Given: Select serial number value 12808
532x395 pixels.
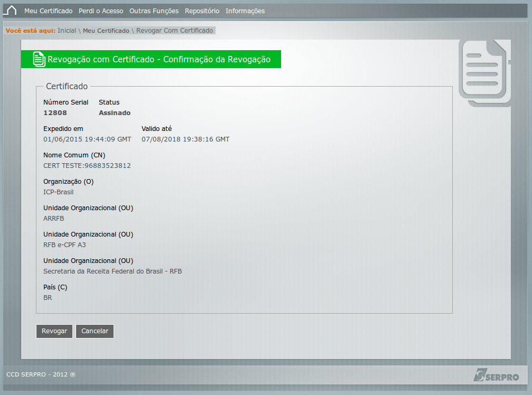Looking at the screenshot, I should (55, 113).
